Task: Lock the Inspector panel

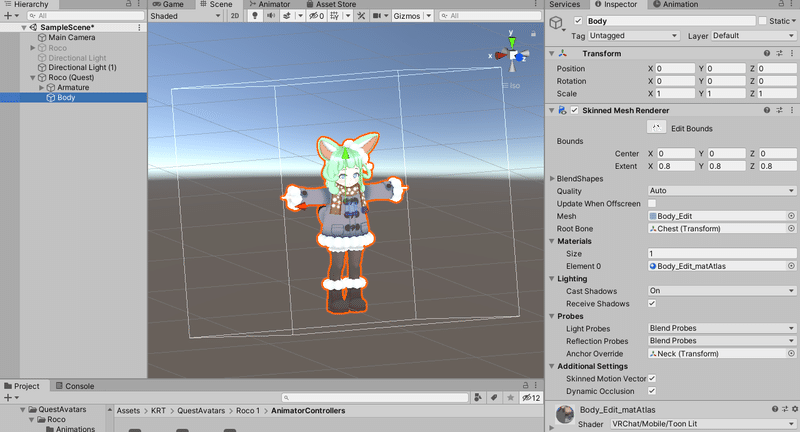Action: click(781, 4)
